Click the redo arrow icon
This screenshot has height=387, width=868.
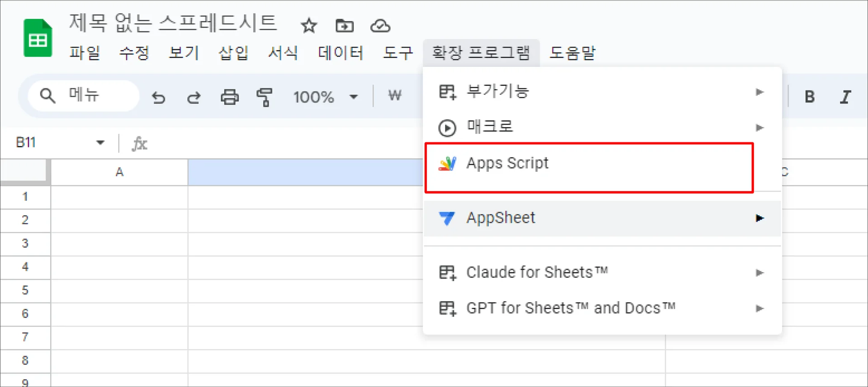pos(194,97)
